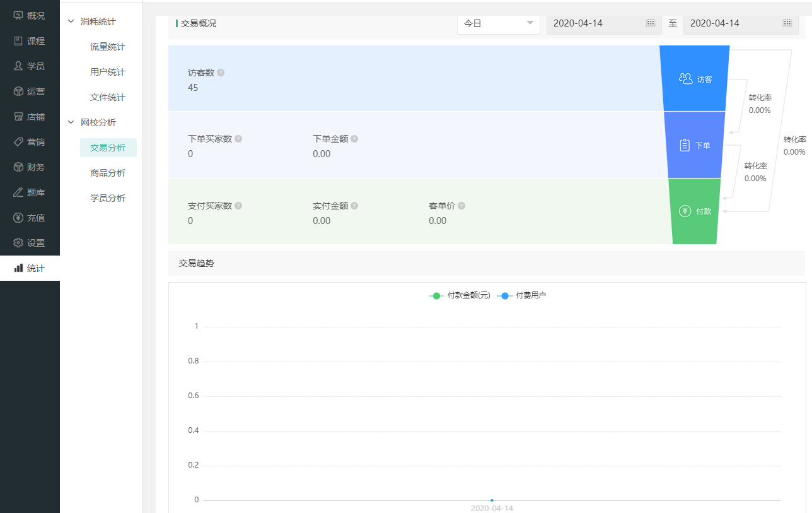Click the 付款 yen icon in funnel
This screenshot has height=513, width=812.
685,211
